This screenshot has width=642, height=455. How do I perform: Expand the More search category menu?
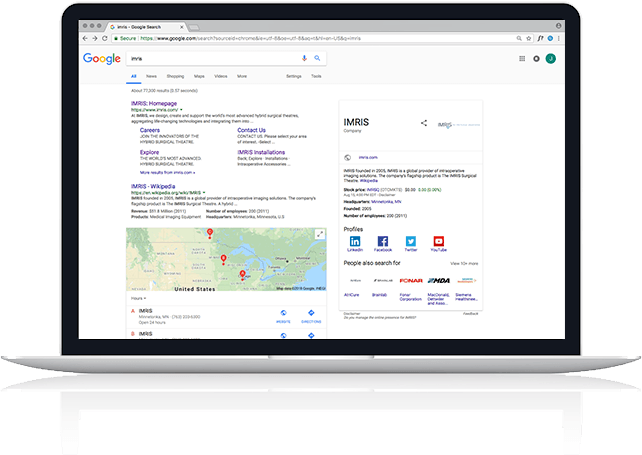pos(242,76)
